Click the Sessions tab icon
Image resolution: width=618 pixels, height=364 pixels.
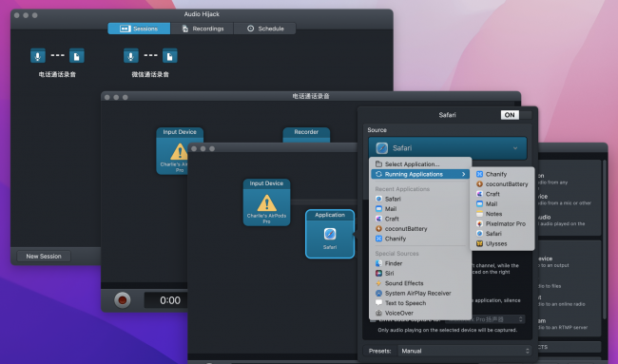(125, 29)
